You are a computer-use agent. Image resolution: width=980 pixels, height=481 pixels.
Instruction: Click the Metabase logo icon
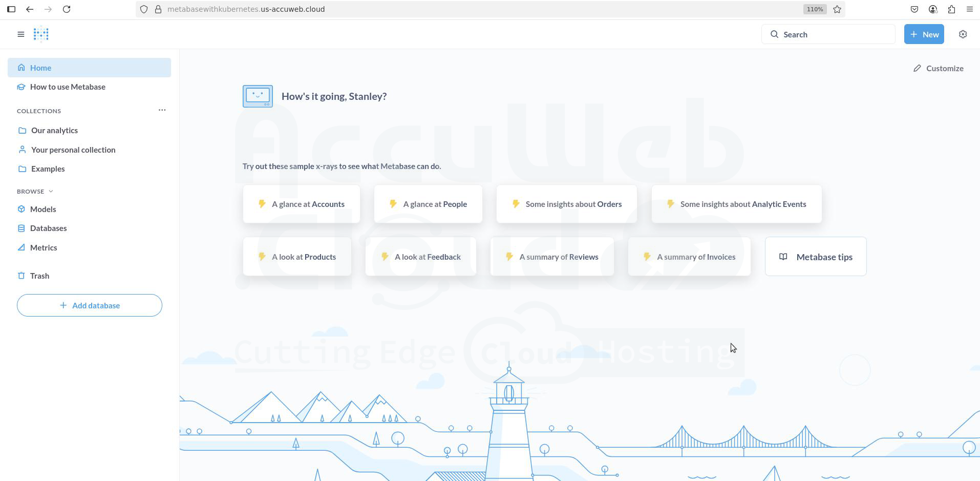41,34
